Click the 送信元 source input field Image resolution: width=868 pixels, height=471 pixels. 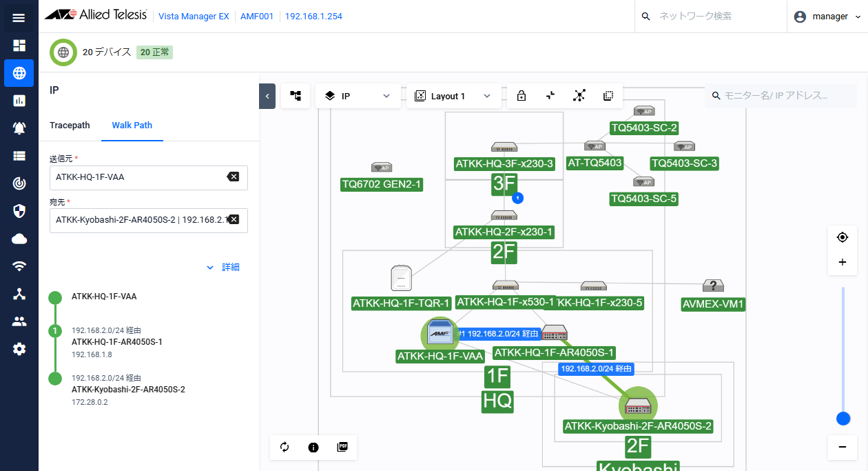[x=149, y=177]
